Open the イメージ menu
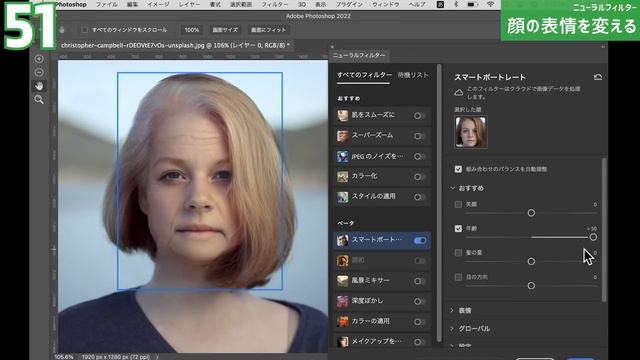The height and width of the screenshot is (360, 640). [158, 4]
